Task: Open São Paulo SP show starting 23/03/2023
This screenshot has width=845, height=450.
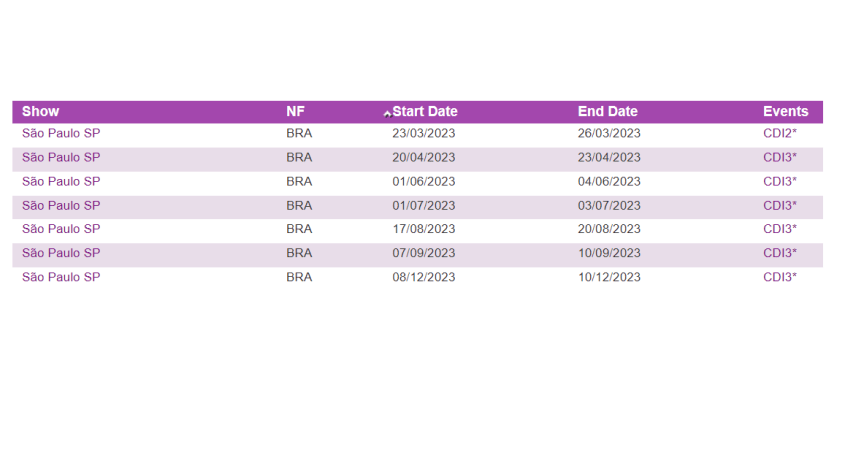Action: coord(61,133)
